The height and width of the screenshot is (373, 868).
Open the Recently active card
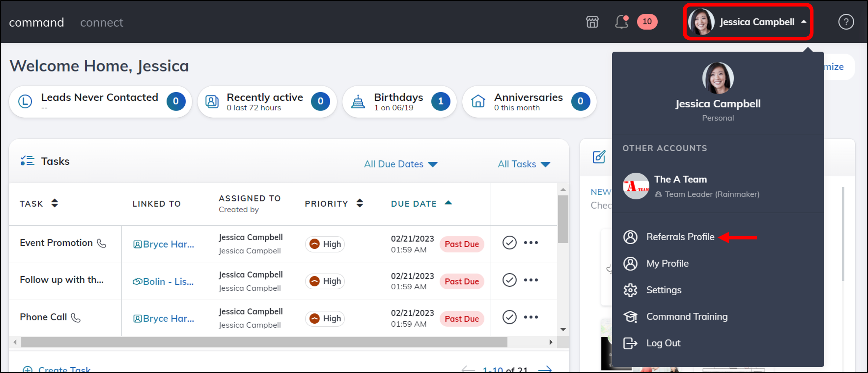pos(267,102)
